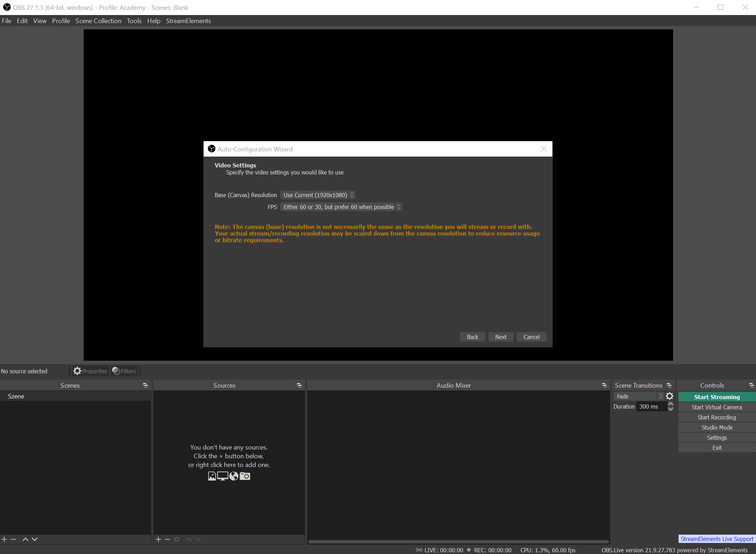This screenshot has height=554, width=756.
Task: Click the OBS Studio logo icon
Action: (6, 7)
